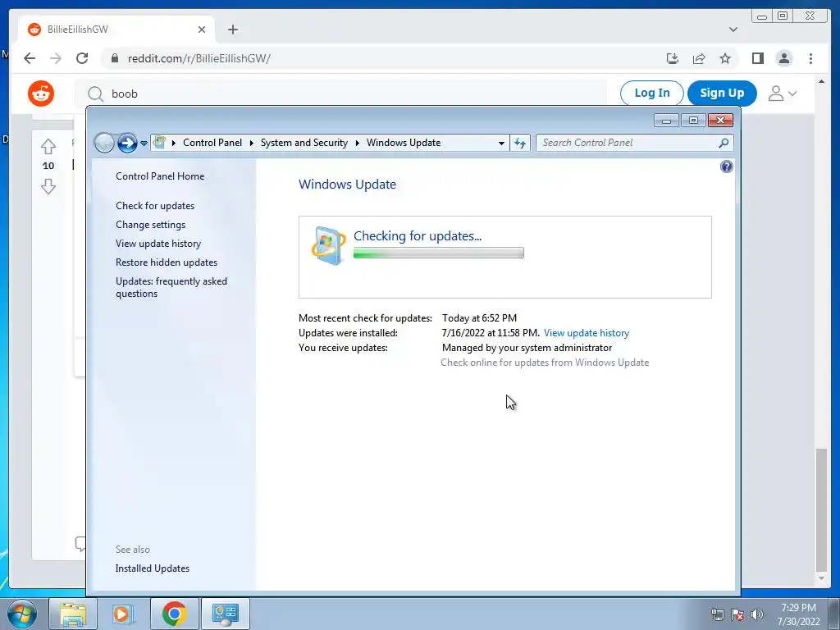Screen dimensions: 840x630
Task: Open Action Center flag in tray
Action: pyautogui.click(x=737, y=614)
